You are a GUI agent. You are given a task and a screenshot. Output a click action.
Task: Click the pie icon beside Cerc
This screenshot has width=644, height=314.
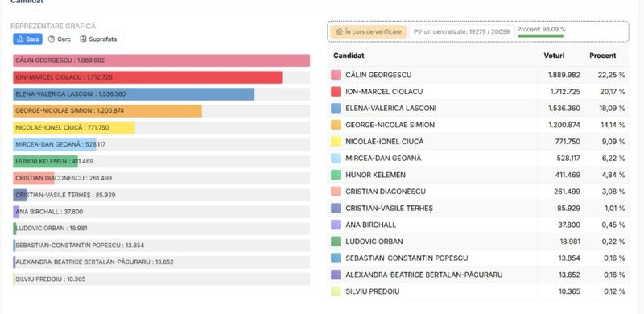52,39
